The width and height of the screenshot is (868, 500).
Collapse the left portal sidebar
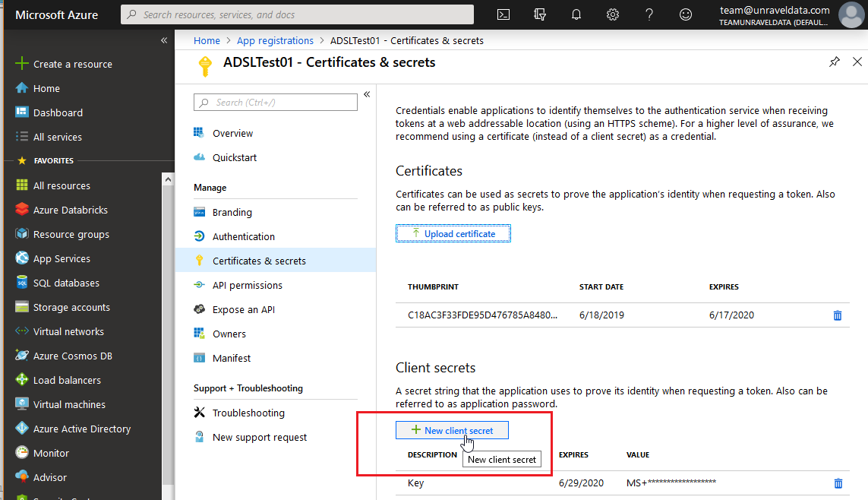[164, 40]
